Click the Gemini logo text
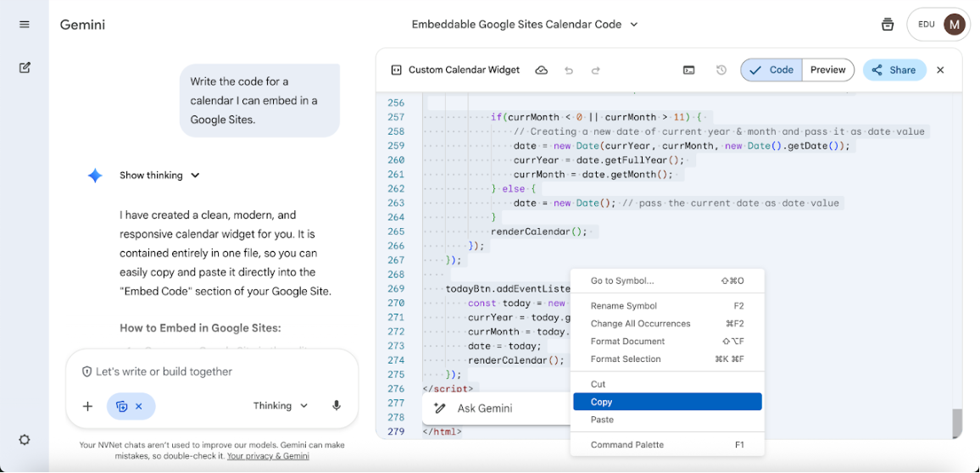 tap(82, 25)
